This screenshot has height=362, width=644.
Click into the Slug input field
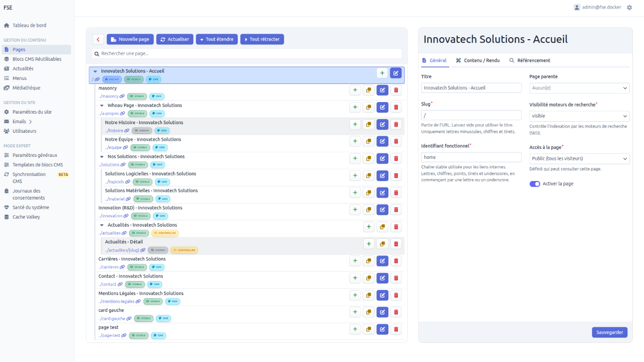471,116
